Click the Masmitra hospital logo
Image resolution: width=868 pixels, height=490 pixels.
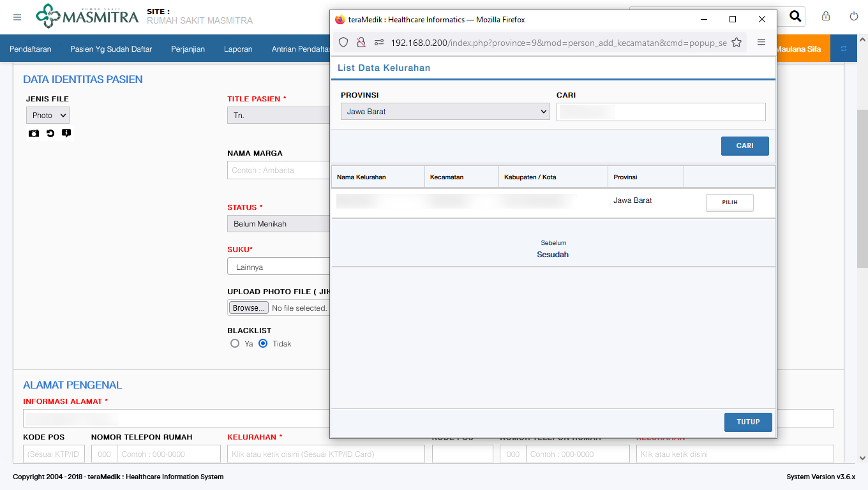(x=87, y=16)
